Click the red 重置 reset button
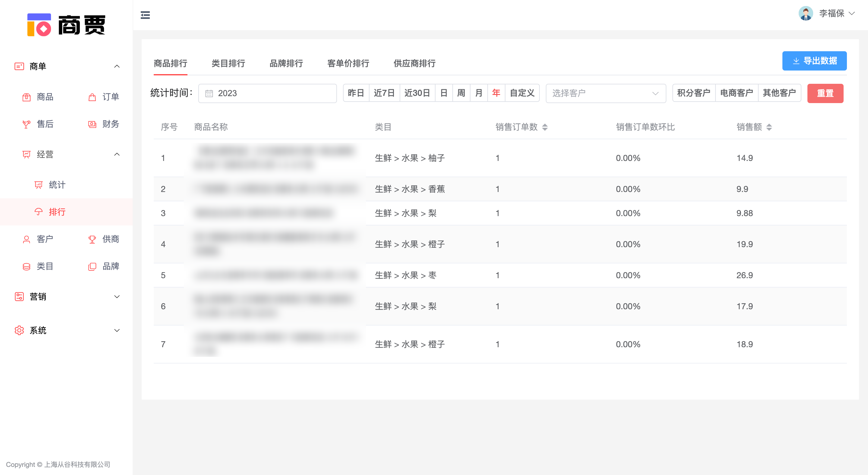868x475 pixels. coord(825,93)
